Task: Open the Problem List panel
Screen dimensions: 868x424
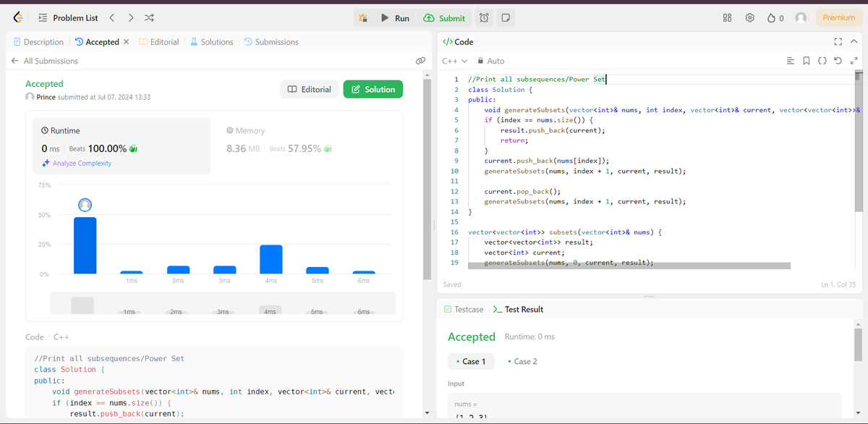Action: (x=68, y=17)
